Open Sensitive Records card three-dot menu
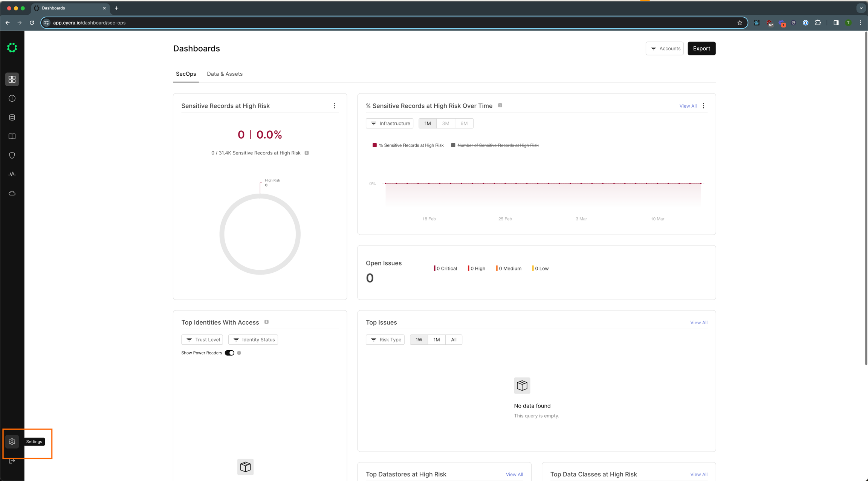This screenshot has height=481, width=868. pyautogui.click(x=335, y=106)
